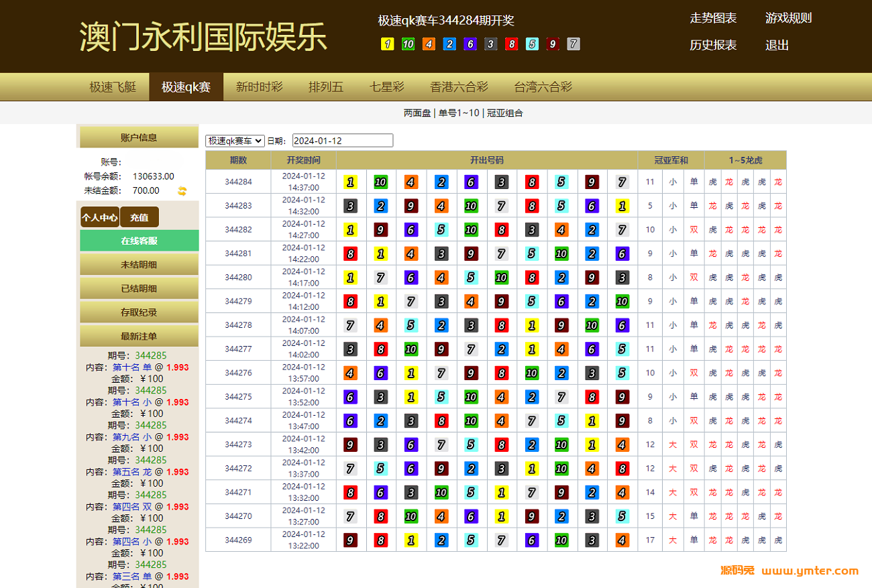This screenshot has width=872, height=588.
Task: Switch to the 极速飞艇 tab
Action: tap(113, 87)
